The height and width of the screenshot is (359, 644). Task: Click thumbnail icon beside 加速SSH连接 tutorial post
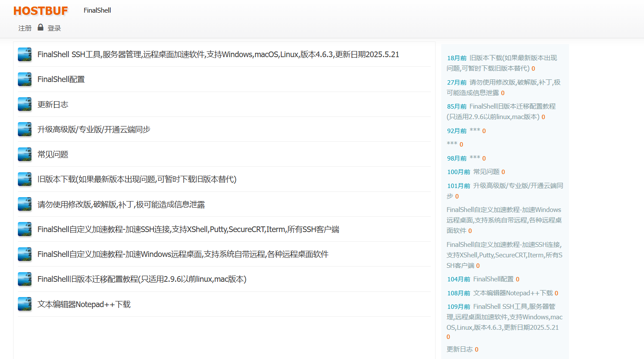tap(24, 229)
